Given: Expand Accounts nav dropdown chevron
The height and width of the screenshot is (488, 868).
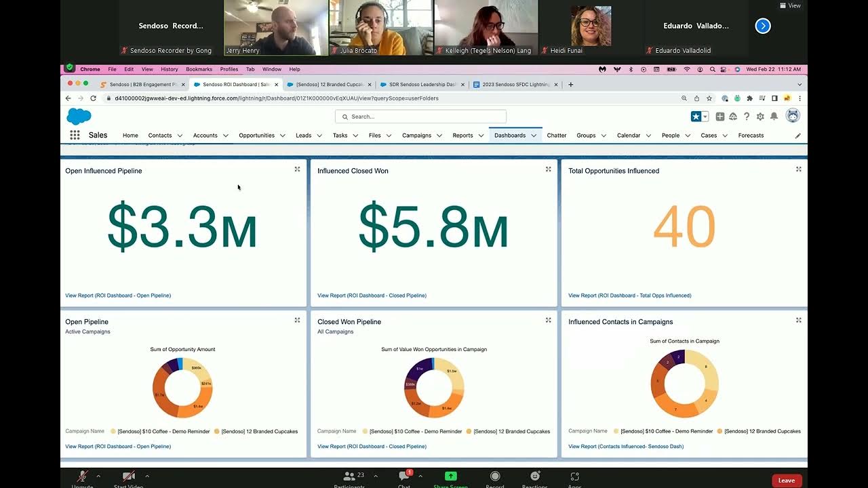Looking at the screenshot, I should [225, 136].
